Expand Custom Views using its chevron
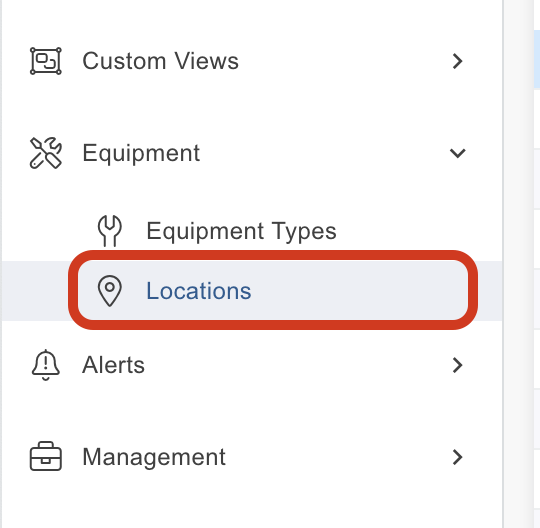Screen dimensions: 540x528 (x=457, y=61)
